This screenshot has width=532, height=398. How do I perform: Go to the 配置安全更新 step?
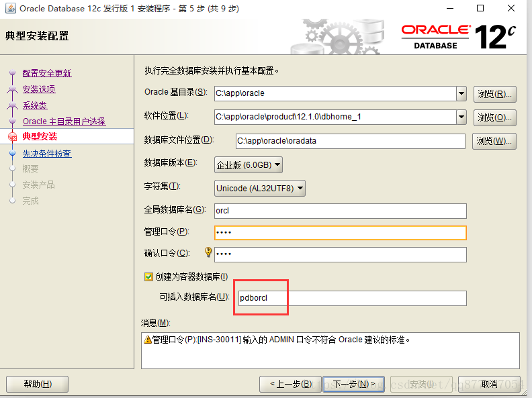click(x=47, y=73)
